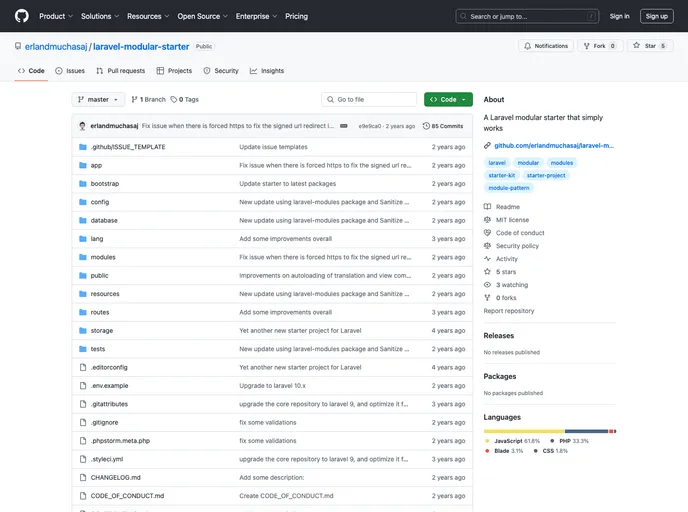Click the laravel topic tag
This screenshot has width=688, height=512.
497,163
